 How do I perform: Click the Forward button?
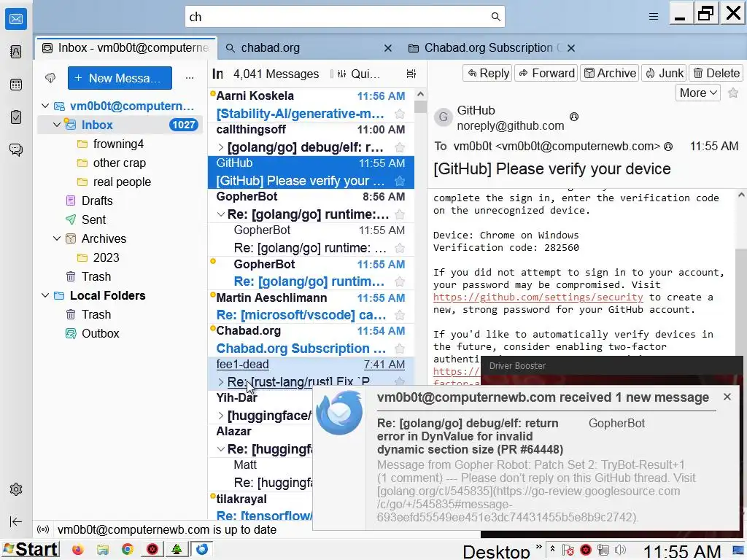546,74
